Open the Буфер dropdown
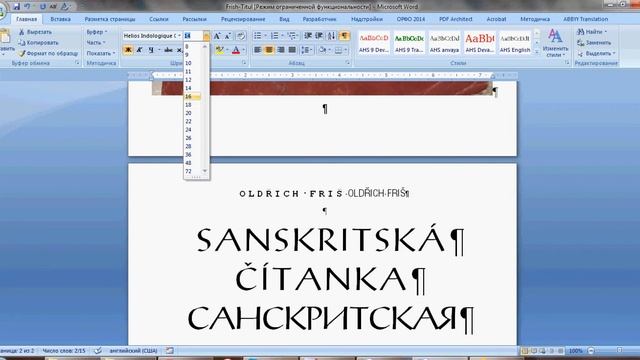This screenshot has height=360, width=640. tap(97, 32)
